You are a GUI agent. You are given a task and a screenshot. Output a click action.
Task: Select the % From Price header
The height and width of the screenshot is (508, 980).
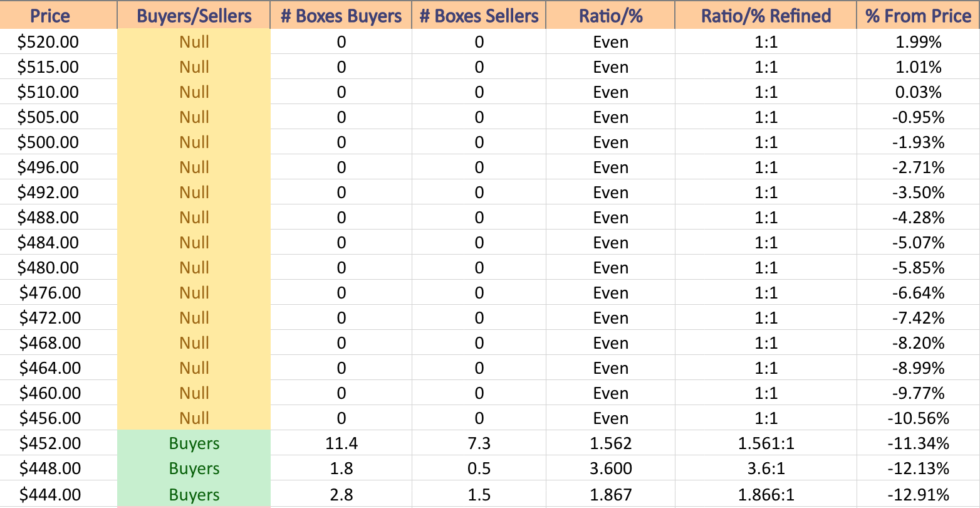point(919,15)
